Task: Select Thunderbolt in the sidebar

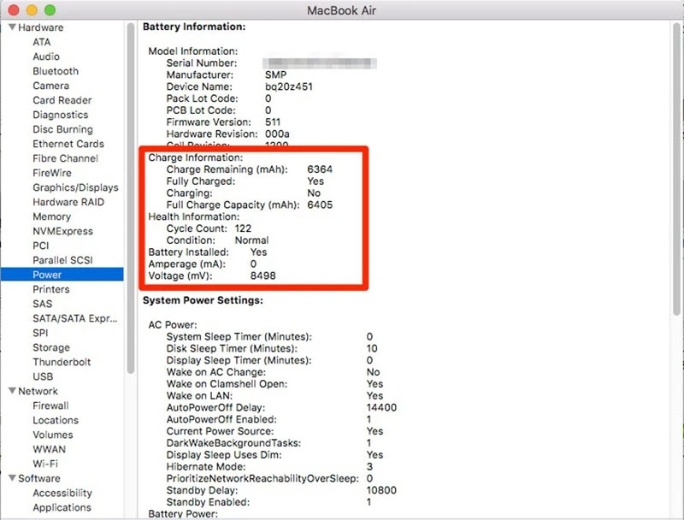Action: click(x=62, y=362)
